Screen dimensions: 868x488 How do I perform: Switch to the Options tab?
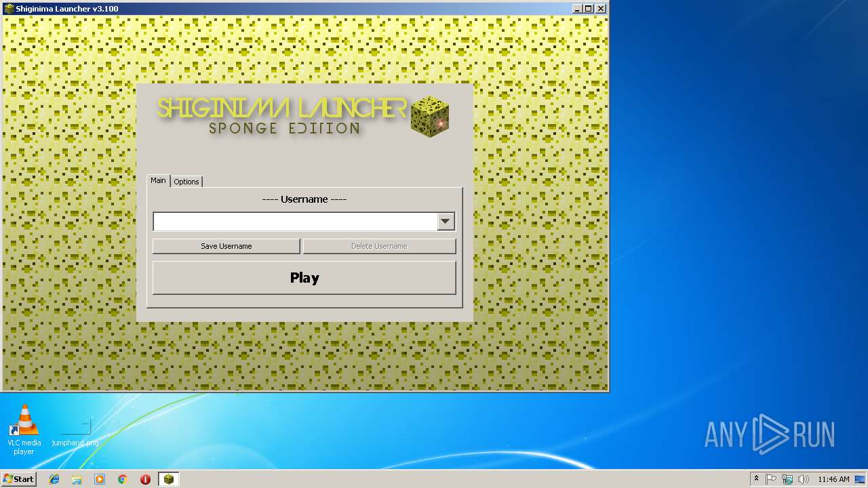(x=186, y=182)
